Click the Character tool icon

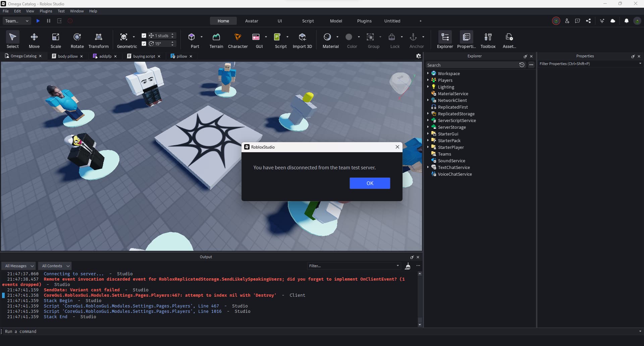coord(238,37)
